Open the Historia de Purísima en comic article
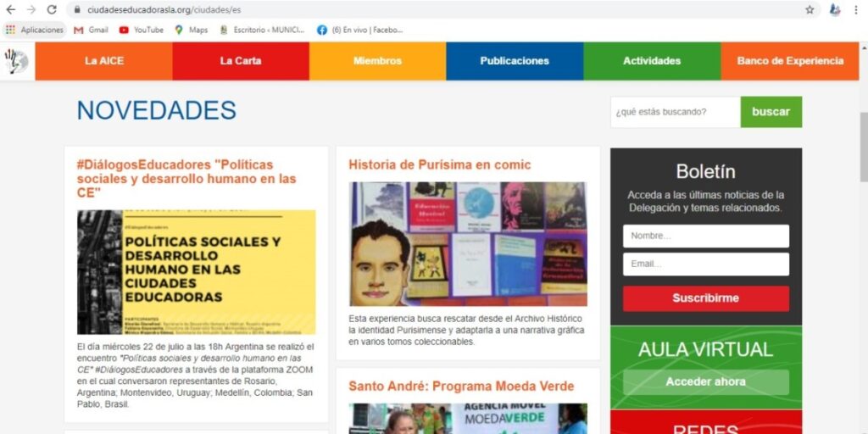The height and width of the screenshot is (434, 868). click(x=440, y=165)
